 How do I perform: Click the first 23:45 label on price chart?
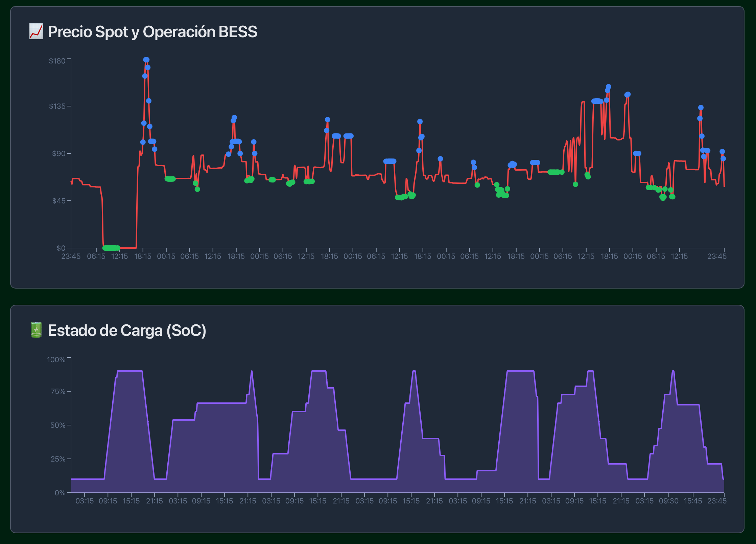[71, 256]
